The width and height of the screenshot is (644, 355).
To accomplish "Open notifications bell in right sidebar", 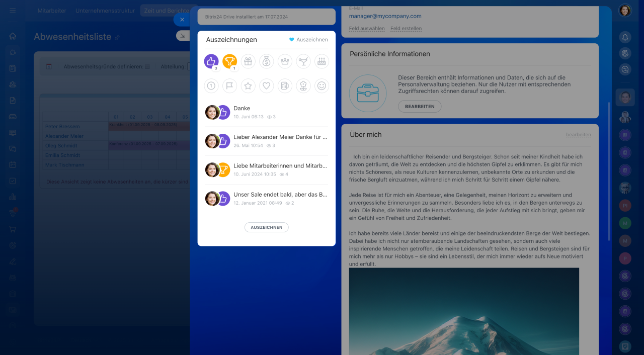I will 625,37.
